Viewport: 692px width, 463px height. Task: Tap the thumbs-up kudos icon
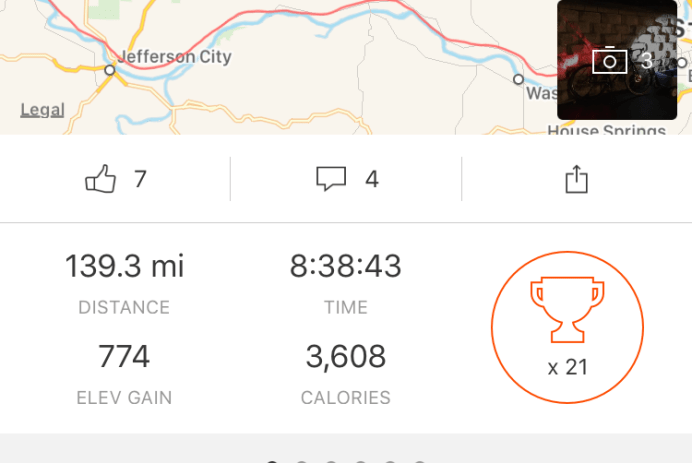point(101,180)
